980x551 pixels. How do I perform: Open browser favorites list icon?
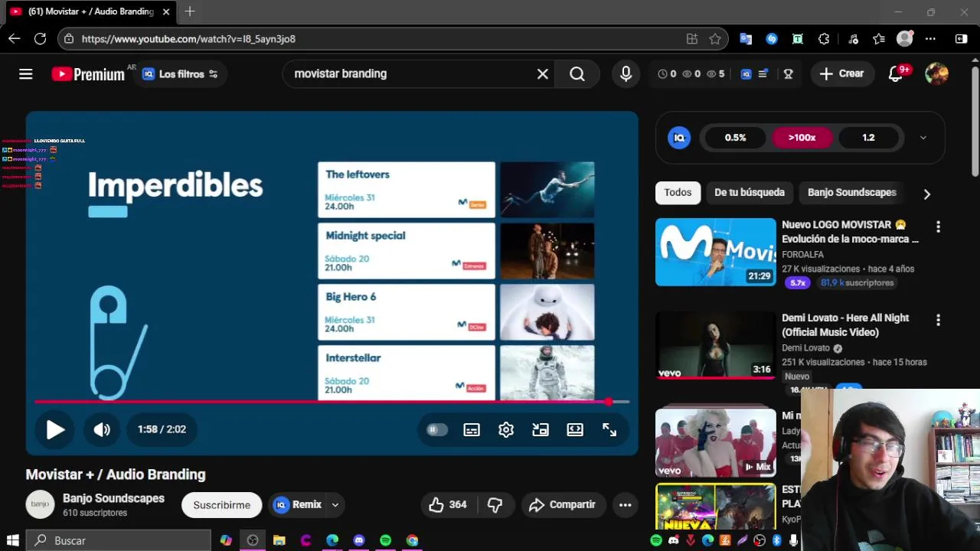pyautogui.click(x=879, y=39)
